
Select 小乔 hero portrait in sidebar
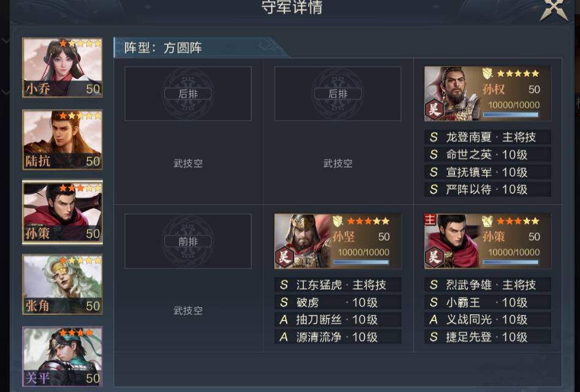[62, 67]
